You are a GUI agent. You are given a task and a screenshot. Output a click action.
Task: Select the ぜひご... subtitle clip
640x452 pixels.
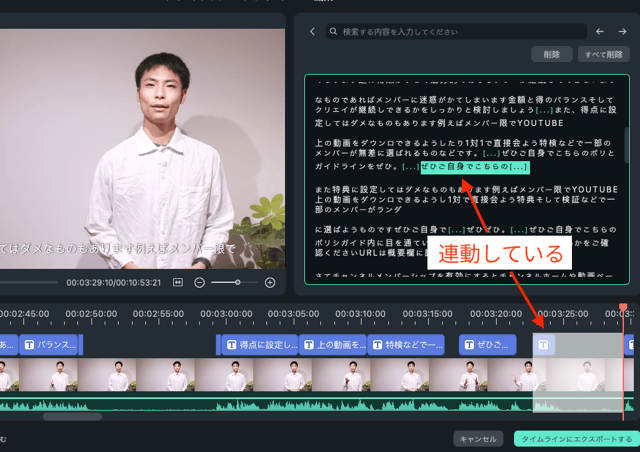click(488, 345)
